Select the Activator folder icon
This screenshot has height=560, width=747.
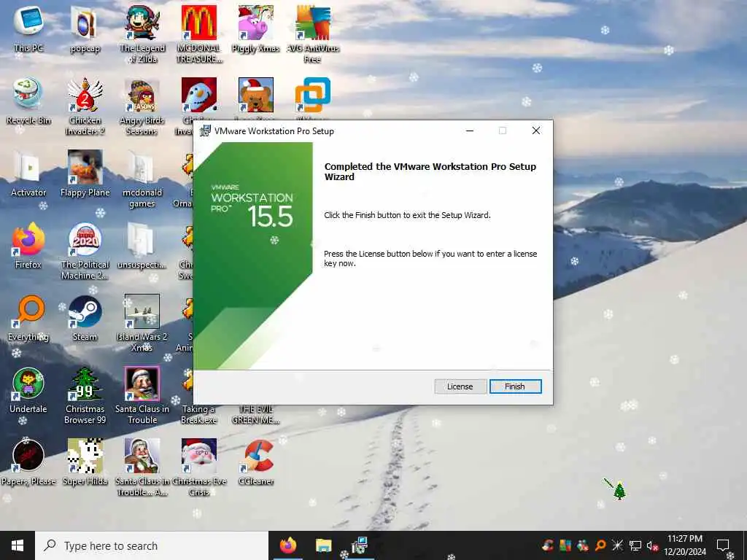(x=28, y=174)
